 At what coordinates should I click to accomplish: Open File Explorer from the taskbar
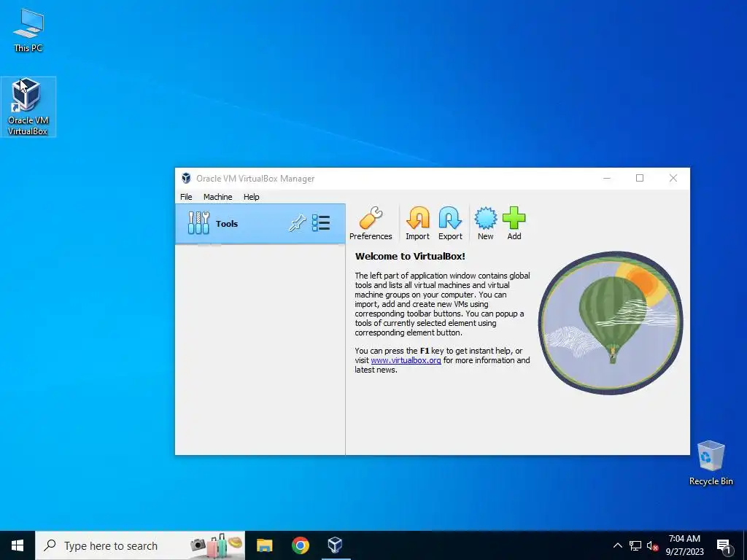tap(264, 545)
